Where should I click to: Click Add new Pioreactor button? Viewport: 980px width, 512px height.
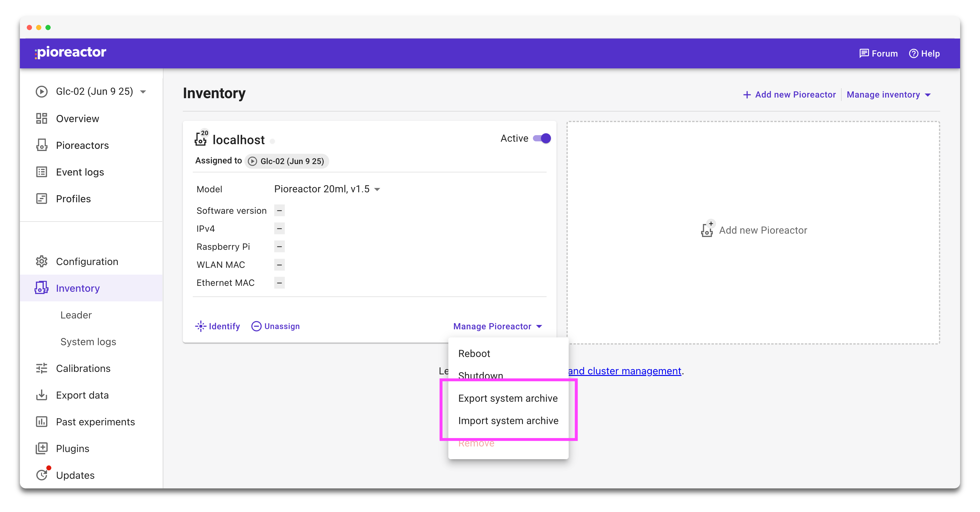pos(789,94)
